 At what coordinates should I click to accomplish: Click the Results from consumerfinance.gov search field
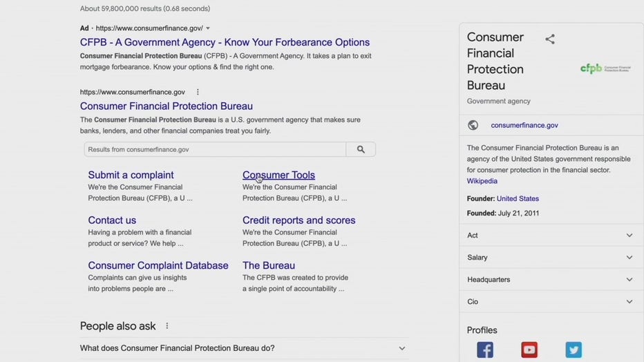(x=214, y=149)
